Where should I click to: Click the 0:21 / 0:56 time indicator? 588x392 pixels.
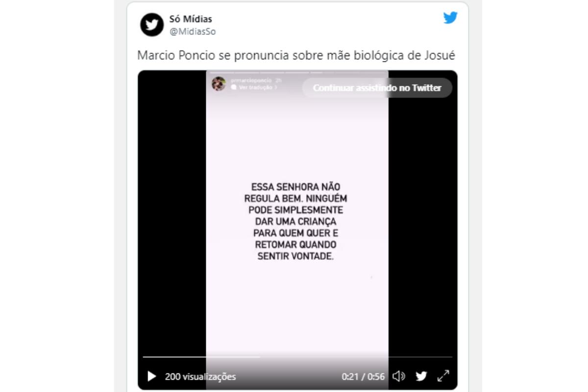(x=363, y=377)
